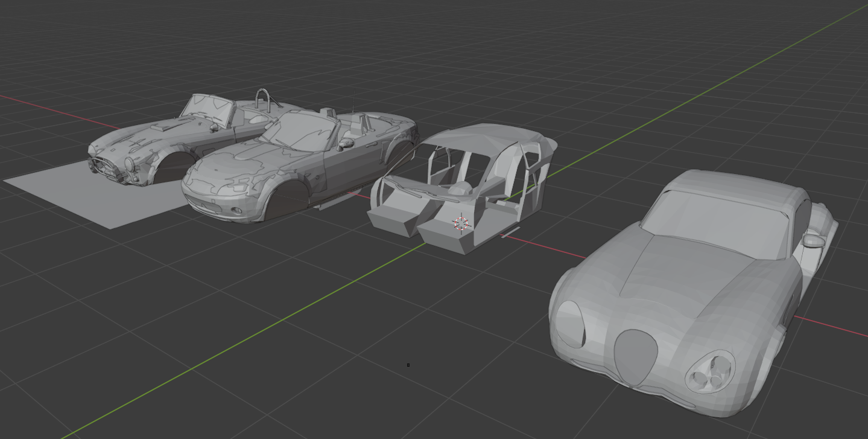Click the 3D cursor crosshair
The width and height of the screenshot is (868, 439).
coord(461,223)
